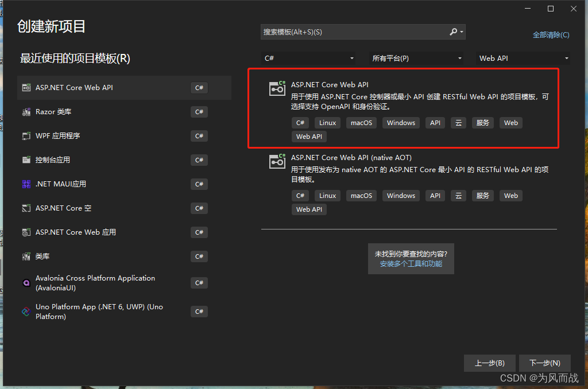This screenshot has width=588, height=389.
Task: Select the Avalonia Cross Platform Application icon
Action: 26,282
